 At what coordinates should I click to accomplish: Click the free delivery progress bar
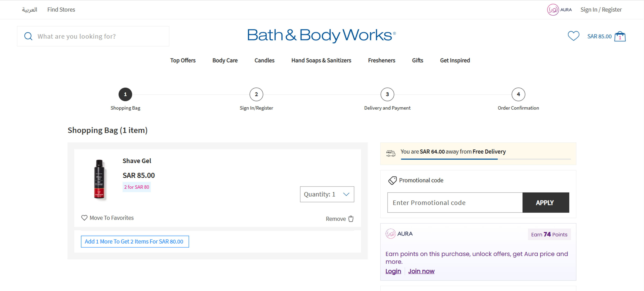click(486, 159)
